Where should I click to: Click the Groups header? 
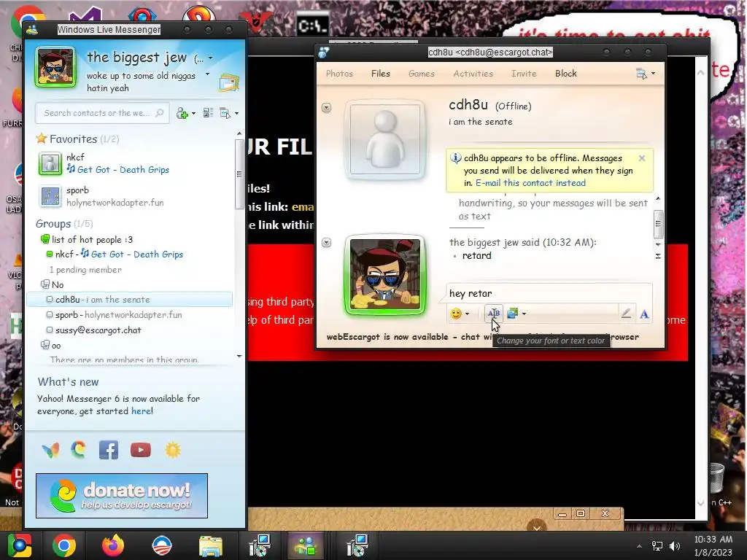(53, 224)
